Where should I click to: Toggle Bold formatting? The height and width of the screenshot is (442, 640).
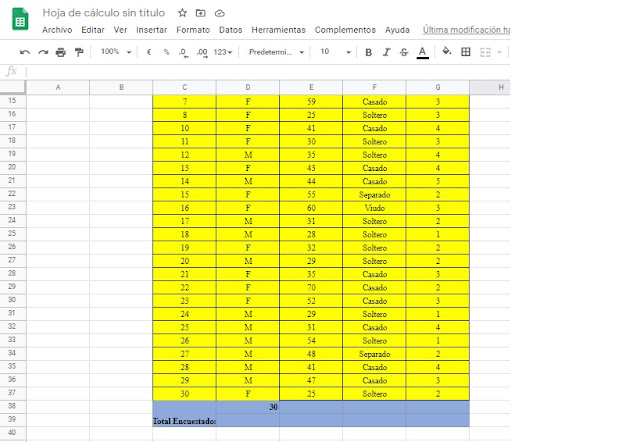click(369, 52)
